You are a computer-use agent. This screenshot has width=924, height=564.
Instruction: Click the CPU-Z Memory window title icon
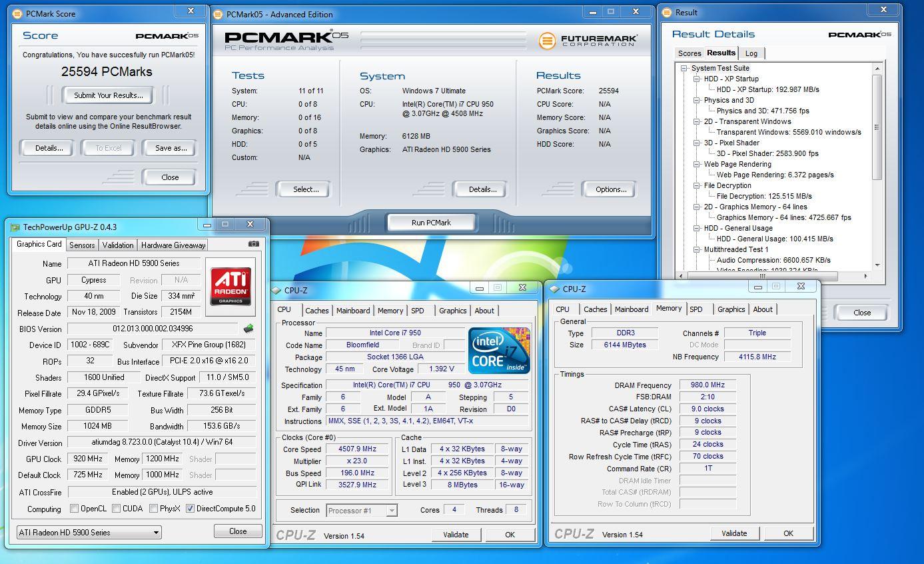pos(554,289)
